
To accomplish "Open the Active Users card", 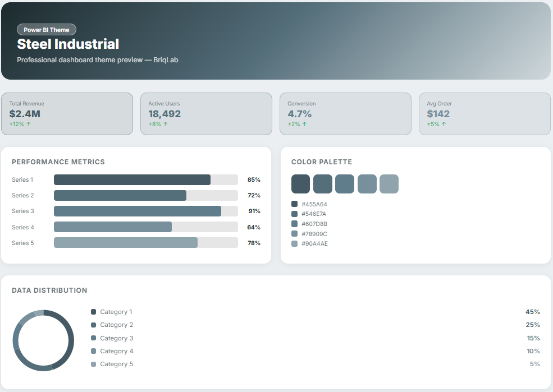I will (206, 114).
